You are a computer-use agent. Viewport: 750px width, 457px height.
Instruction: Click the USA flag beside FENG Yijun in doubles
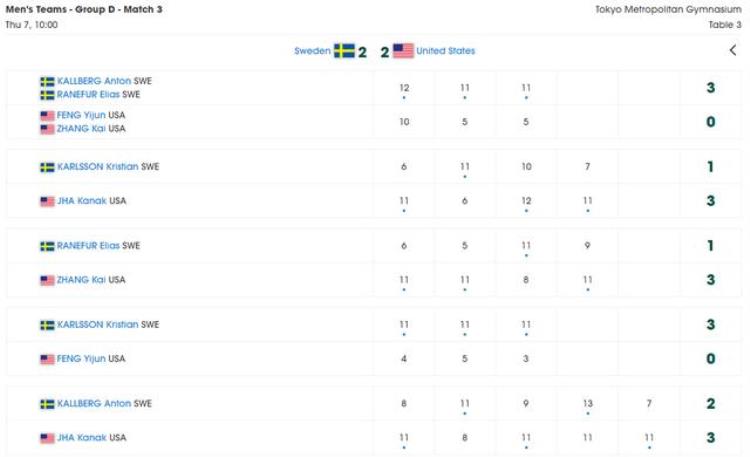[47, 115]
